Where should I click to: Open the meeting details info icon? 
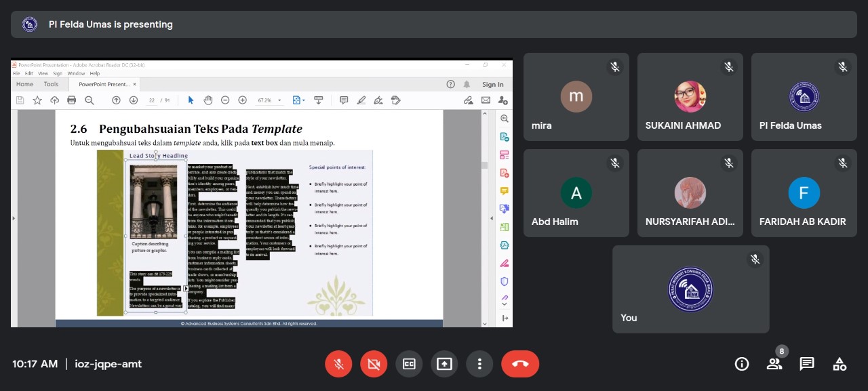coord(742,364)
